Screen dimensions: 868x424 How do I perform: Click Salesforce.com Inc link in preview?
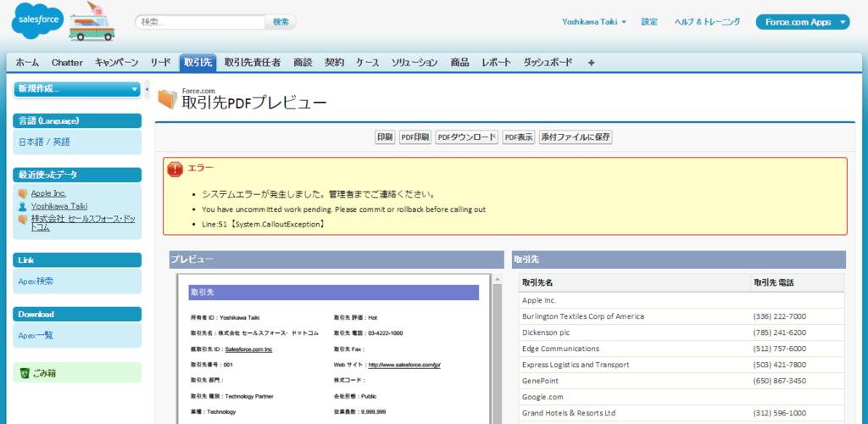tap(248, 349)
